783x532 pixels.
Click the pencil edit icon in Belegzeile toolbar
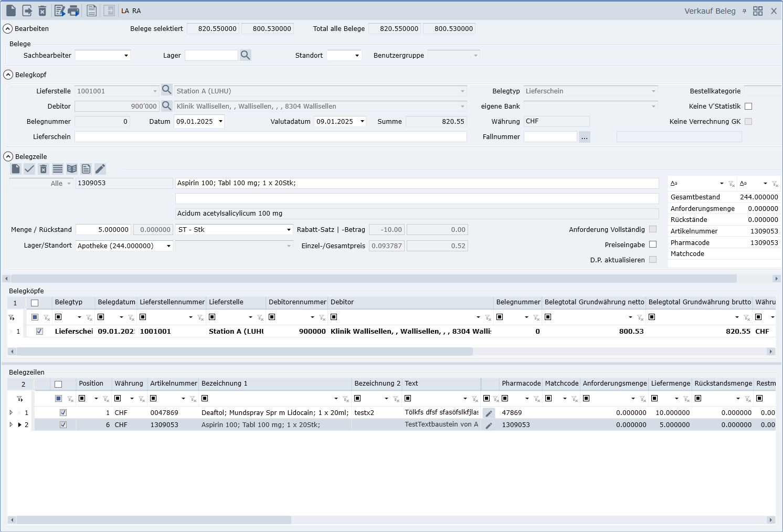(100, 168)
